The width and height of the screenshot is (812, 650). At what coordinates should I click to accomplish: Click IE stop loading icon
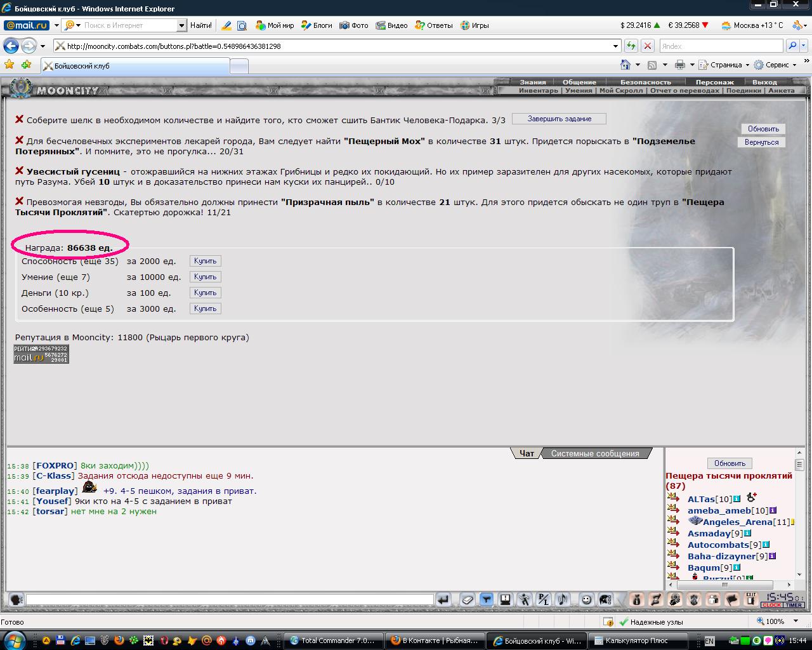point(647,46)
